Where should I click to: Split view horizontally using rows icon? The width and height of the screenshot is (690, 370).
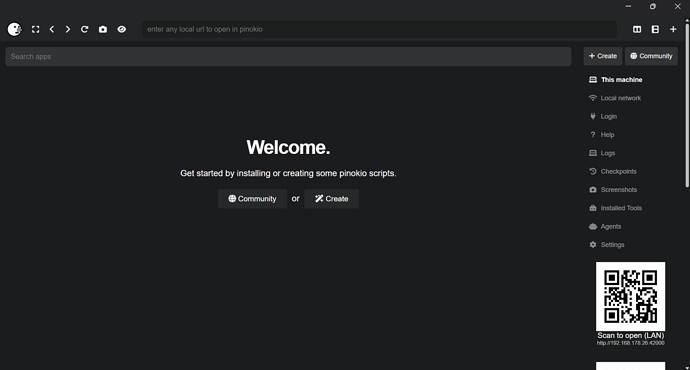coord(655,29)
